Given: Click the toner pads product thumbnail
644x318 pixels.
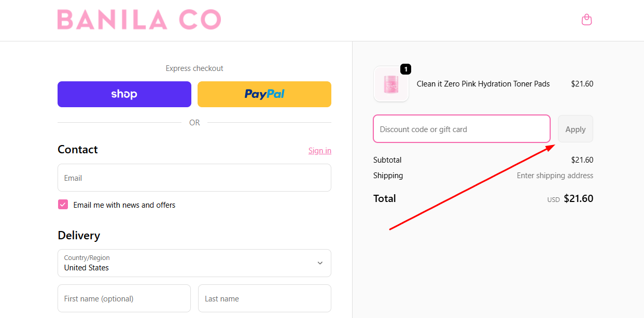Looking at the screenshot, I should click(x=391, y=84).
